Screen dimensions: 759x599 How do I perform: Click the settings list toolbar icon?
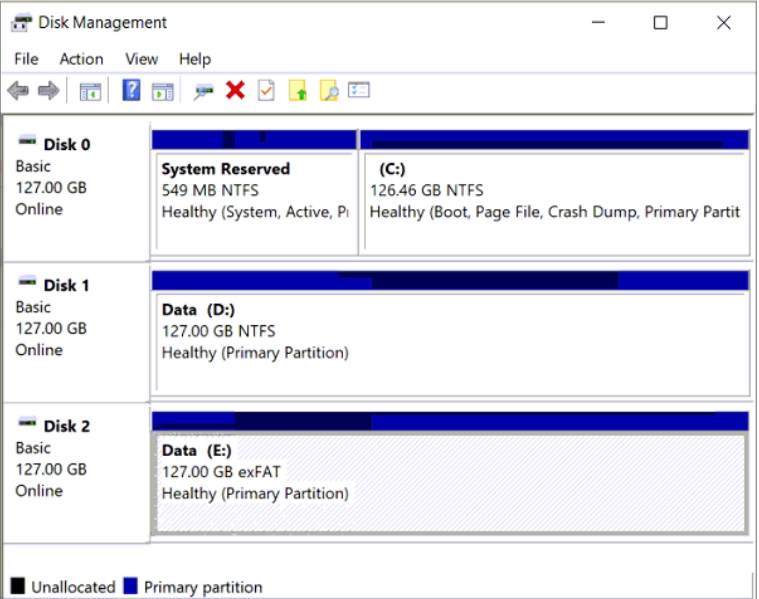coord(359,91)
